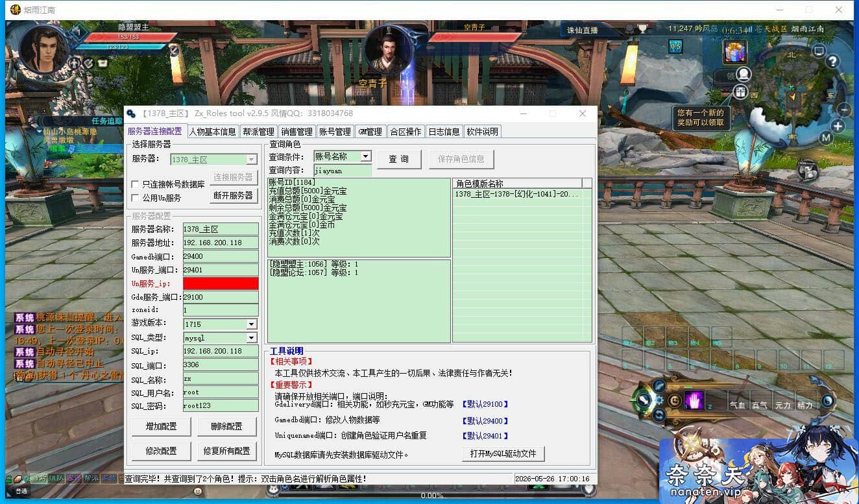859x504 pixels.
Task: Click the Zx_Roles tool title bar icon
Action: click(x=131, y=114)
